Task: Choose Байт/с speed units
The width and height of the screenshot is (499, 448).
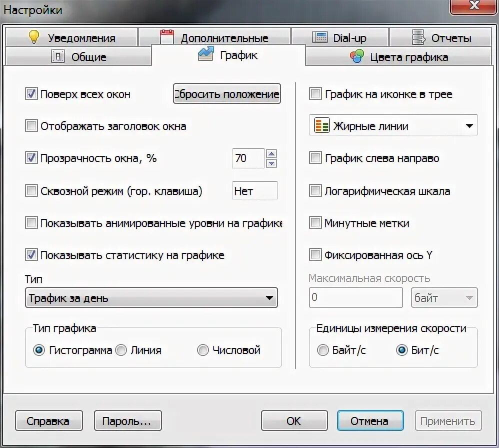Action: pos(322,350)
